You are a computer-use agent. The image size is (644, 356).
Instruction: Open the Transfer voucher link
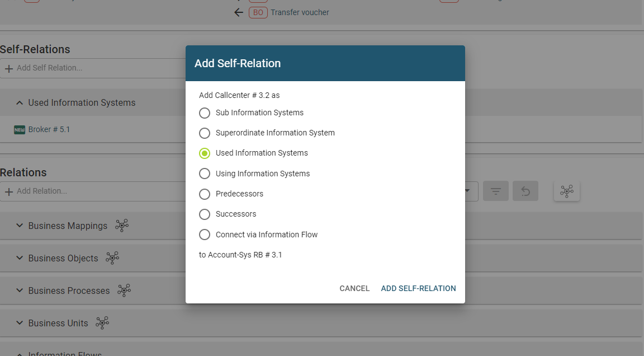(x=300, y=12)
